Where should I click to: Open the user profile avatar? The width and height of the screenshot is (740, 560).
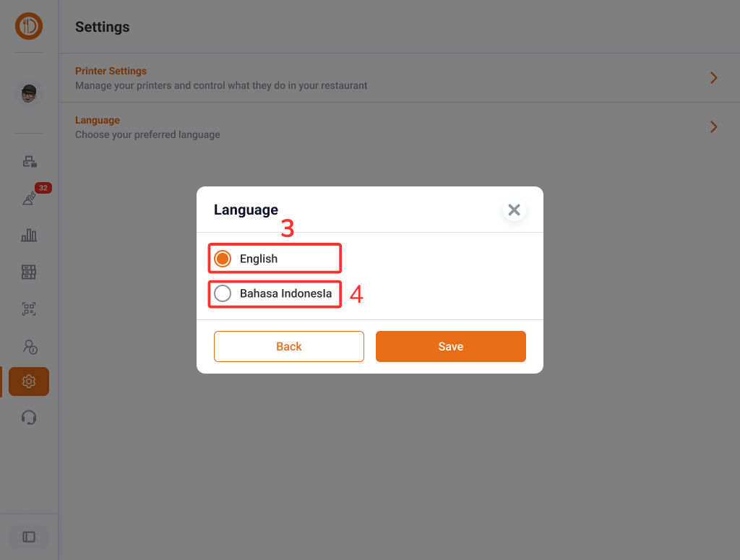click(29, 93)
